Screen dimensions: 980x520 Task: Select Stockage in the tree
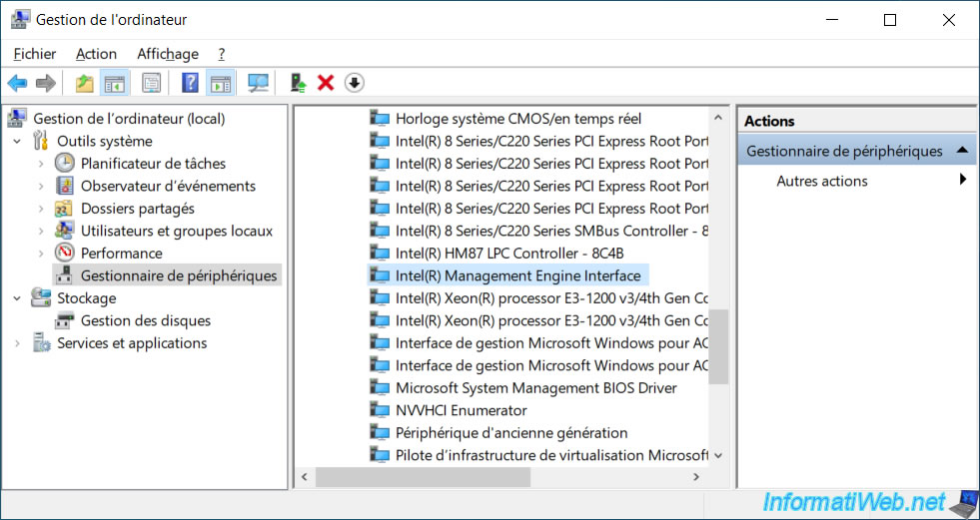pyautogui.click(x=86, y=298)
